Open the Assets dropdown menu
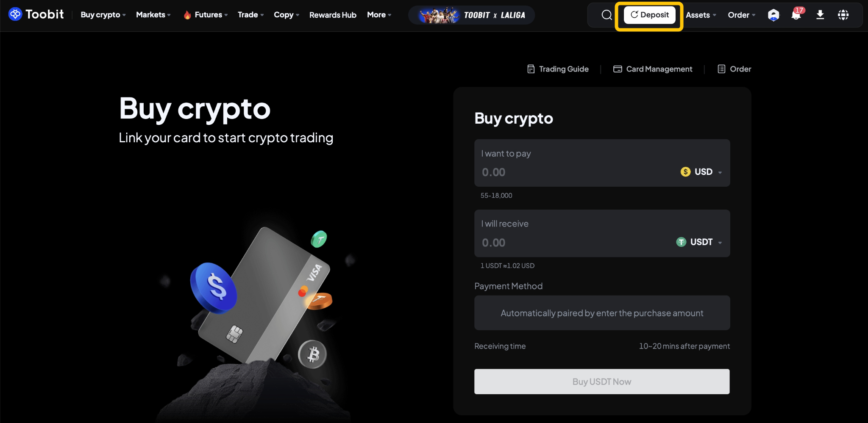The width and height of the screenshot is (868, 423). [701, 15]
